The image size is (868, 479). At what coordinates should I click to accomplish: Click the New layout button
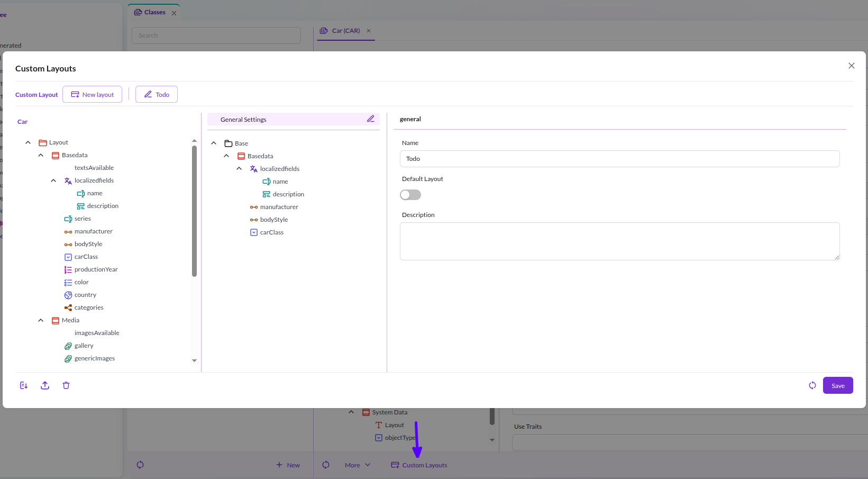(x=93, y=94)
